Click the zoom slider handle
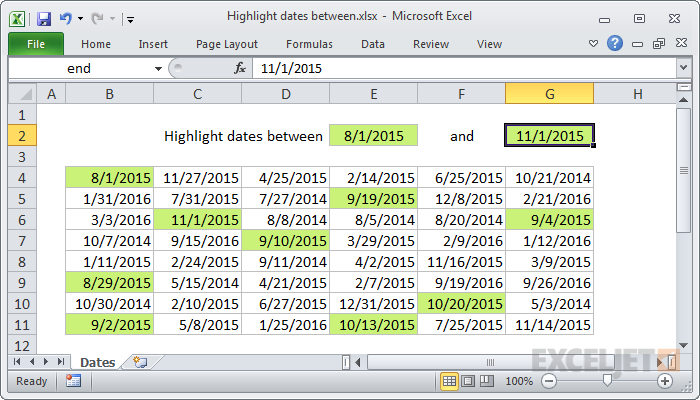This screenshot has width=700, height=400. click(607, 380)
